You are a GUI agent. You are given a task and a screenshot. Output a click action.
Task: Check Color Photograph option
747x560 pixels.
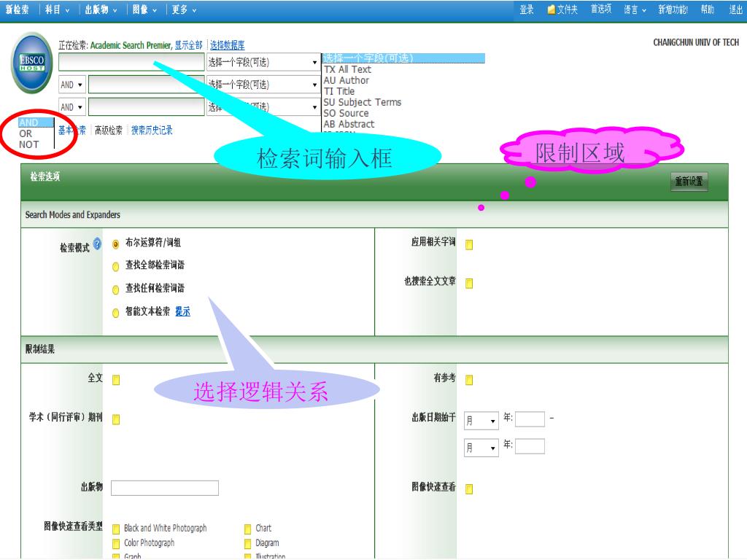116,543
